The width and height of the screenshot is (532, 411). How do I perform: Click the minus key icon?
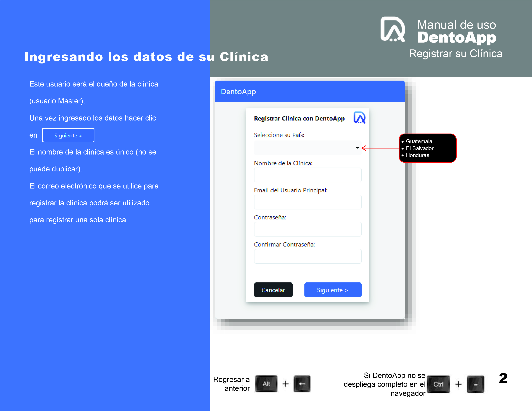pyautogui.click(x=475, y=384)
